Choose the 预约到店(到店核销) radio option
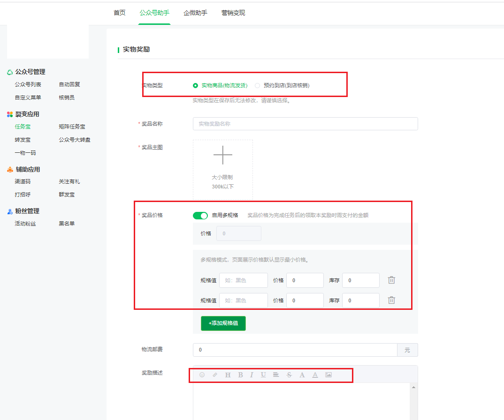The width and height of the screenshot is (504, 420). [257, 85]
